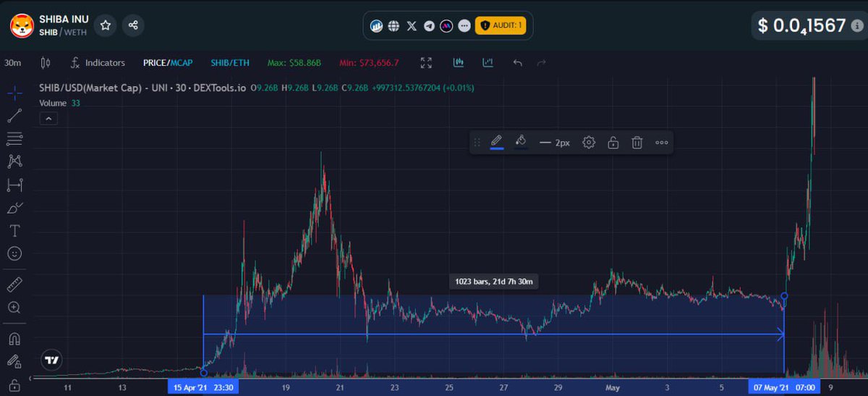
Task: Open the share icon beside SHIBA INU
Action: tap(133, 25)
